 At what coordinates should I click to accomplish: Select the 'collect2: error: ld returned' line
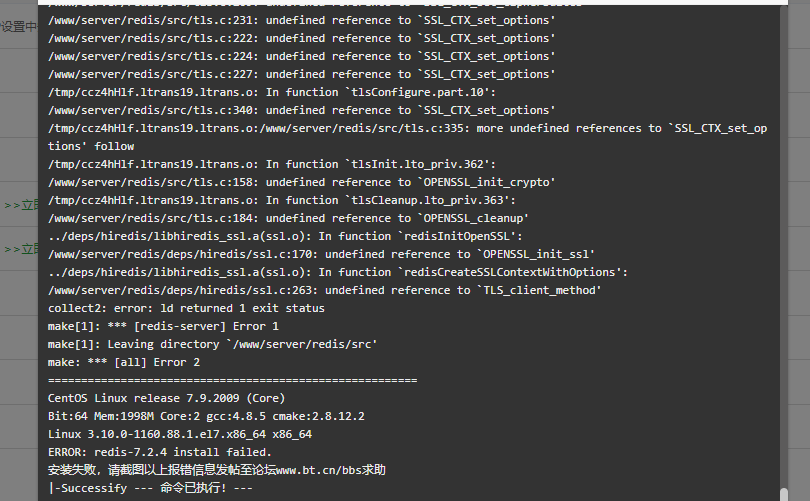click(x=186, y=308)
